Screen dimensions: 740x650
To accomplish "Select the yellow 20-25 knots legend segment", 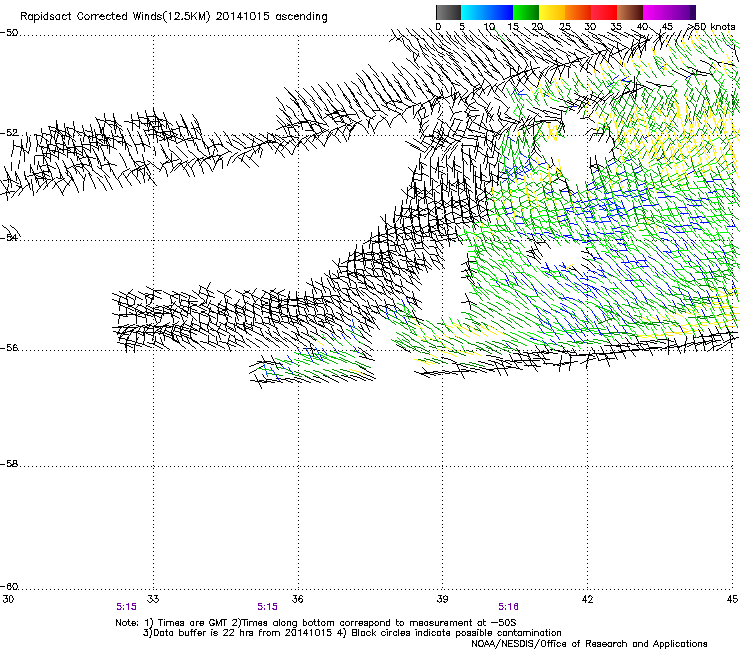I will click(x=552, y=12).
